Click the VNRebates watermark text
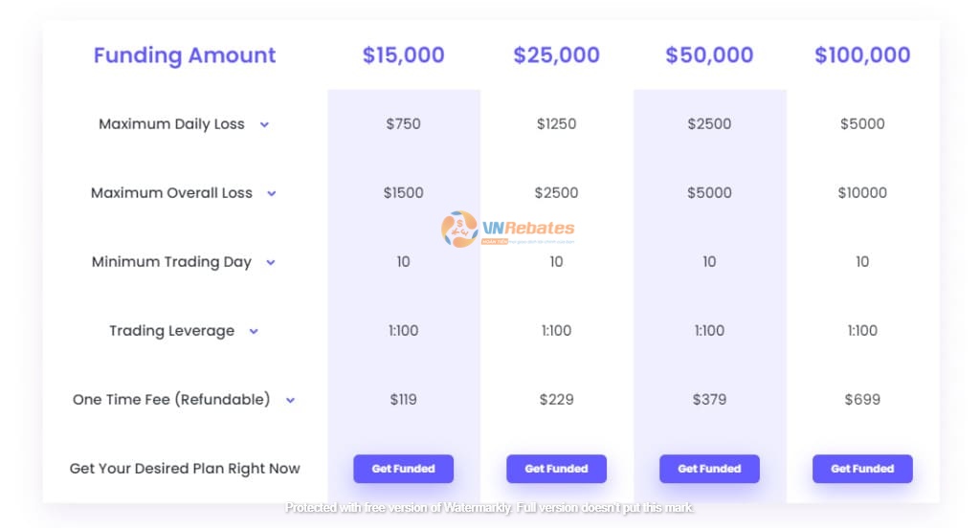980x528 pixels. (528, 228)
